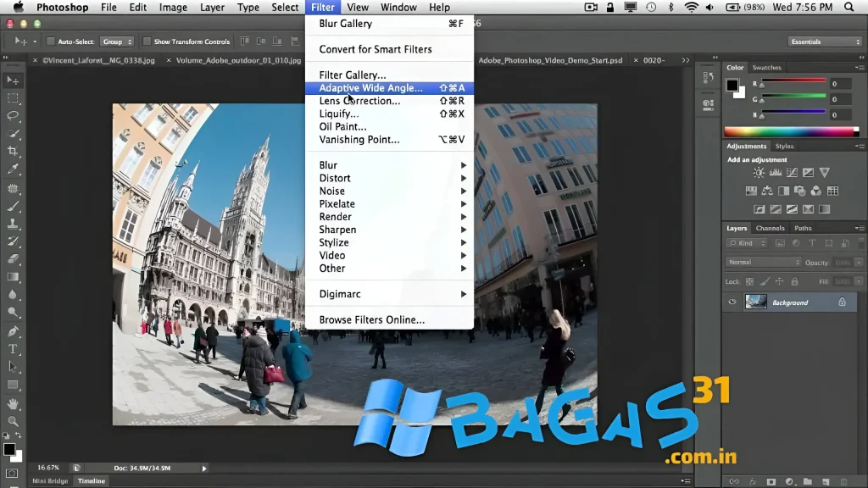The image size is (868, 488).
Task: Choose Adaptive Wide Angle from Filter menu
Action: coord(390,88)
